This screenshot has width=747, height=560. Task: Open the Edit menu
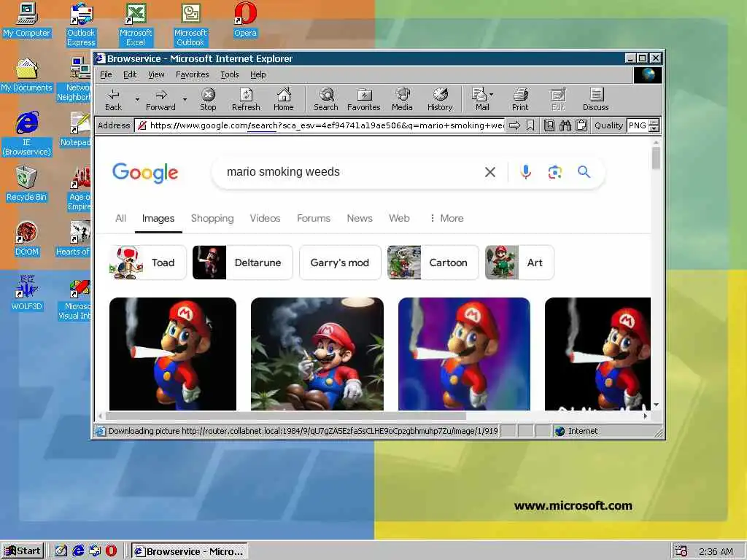[x=130, y=74]
